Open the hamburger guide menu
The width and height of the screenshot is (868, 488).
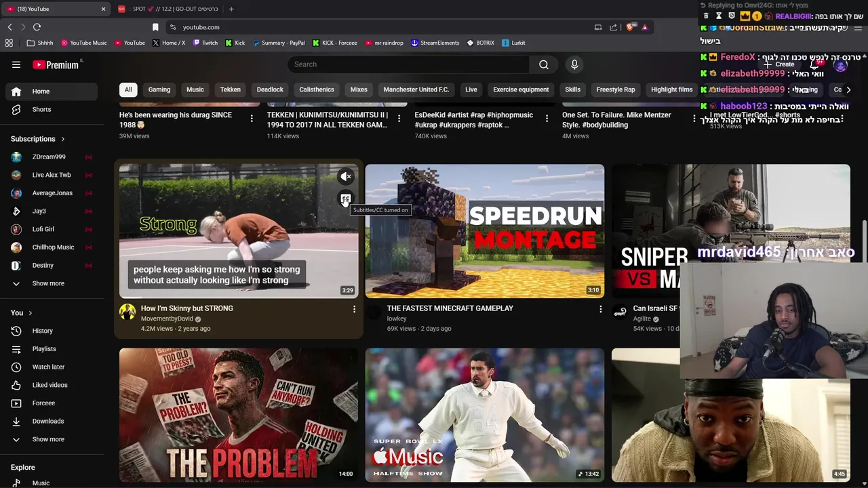[16, 64]
